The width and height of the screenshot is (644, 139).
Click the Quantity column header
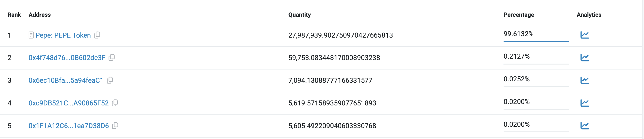299,15
